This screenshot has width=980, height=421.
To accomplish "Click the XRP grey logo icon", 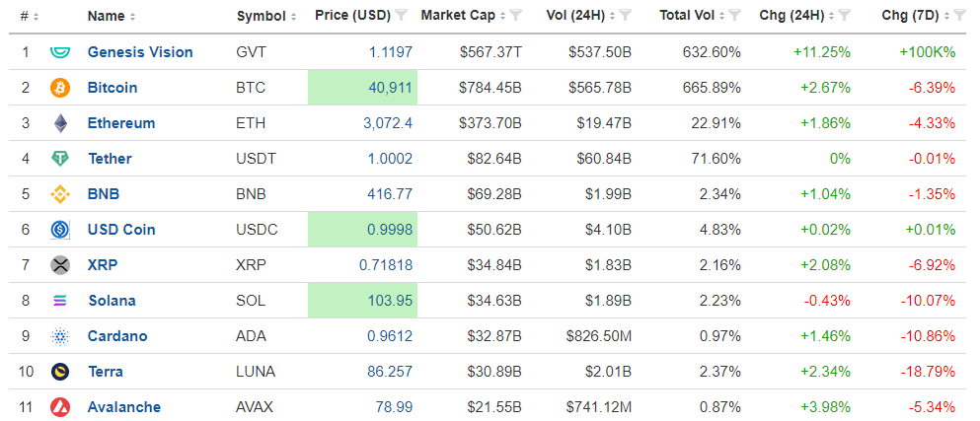I will (x=60, y=265).
